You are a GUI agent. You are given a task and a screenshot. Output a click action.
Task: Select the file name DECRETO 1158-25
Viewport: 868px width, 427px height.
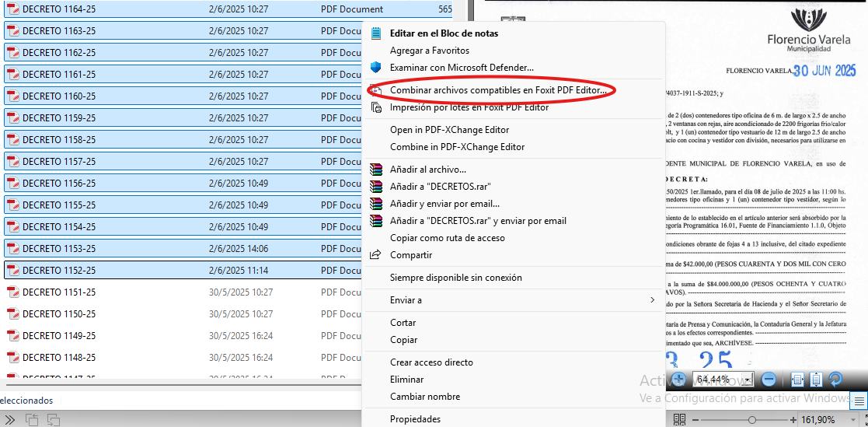click(x=59, y=139)
